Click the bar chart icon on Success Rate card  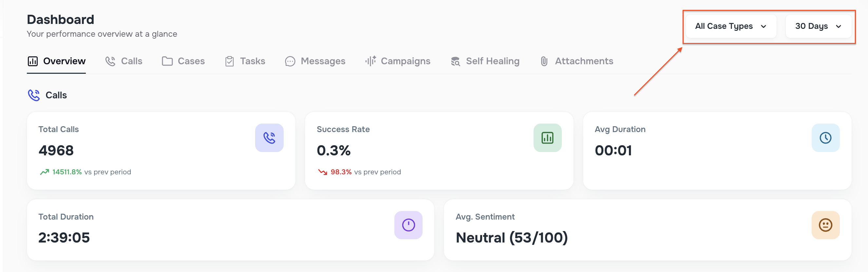pyautogui.click(x=547, y=138)
